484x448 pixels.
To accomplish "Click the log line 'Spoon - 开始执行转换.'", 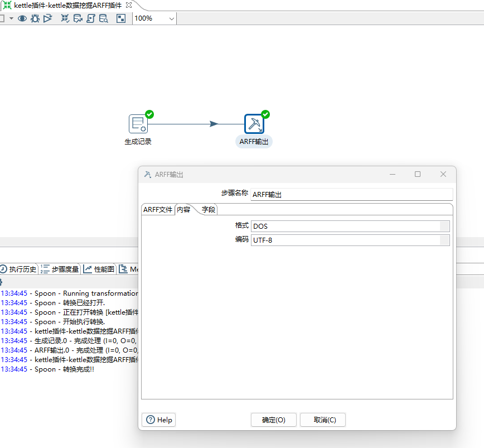I will coord(70,322).
